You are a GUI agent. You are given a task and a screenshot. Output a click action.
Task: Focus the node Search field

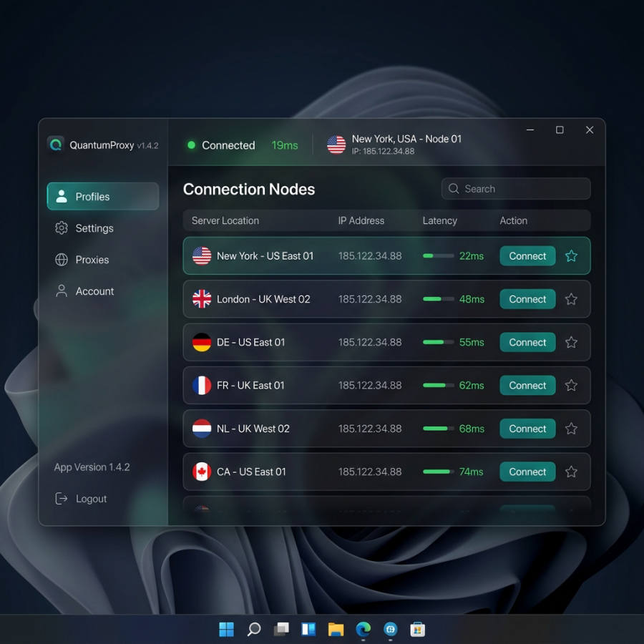click(516, 188)
